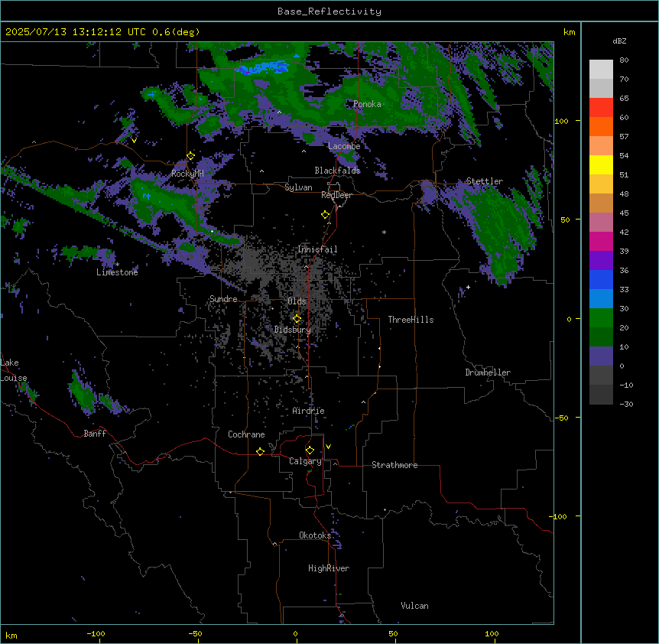
Task: Click the 60 dBZ red legend swatch
Action: point(601,108)
